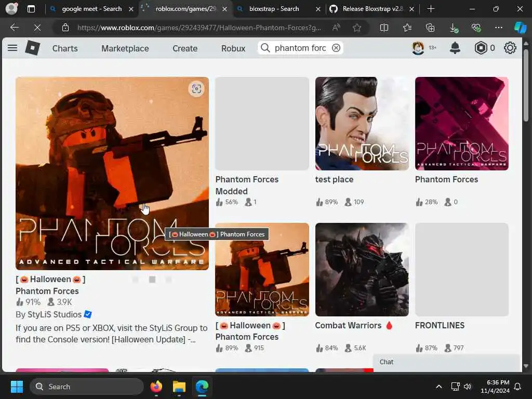
Task: Open the test place game thumbnail
Action: click(362, 124)
